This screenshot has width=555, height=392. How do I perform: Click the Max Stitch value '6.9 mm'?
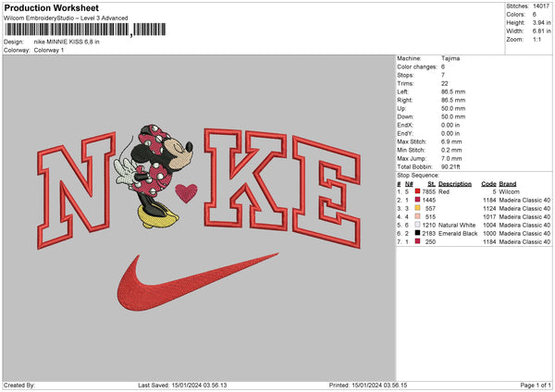pos(451,141)
